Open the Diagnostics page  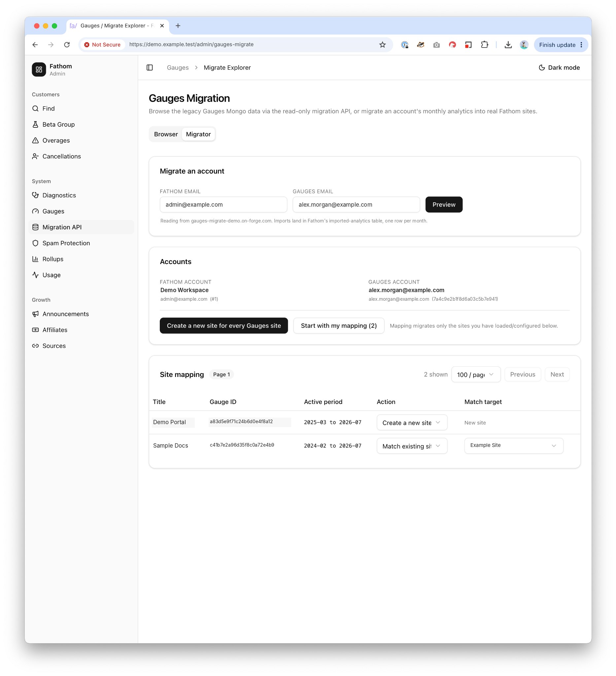click(82, 195)
